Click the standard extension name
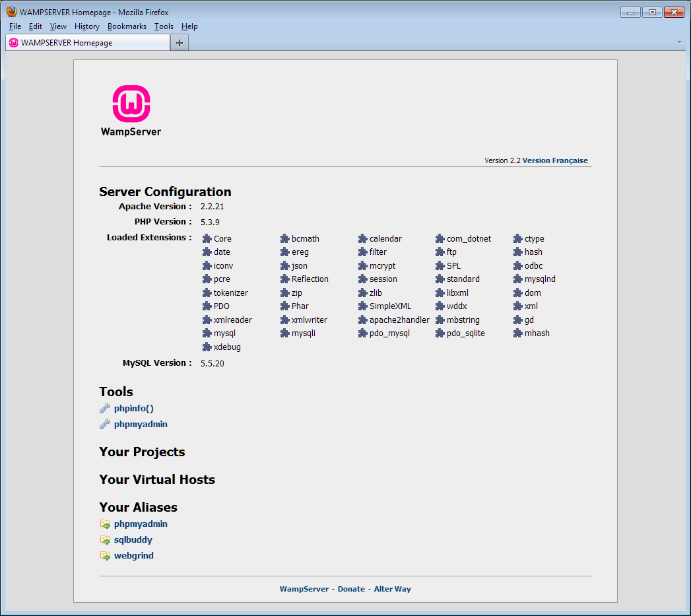The height and width of the screenshot is (616, 691). (463, 279)
